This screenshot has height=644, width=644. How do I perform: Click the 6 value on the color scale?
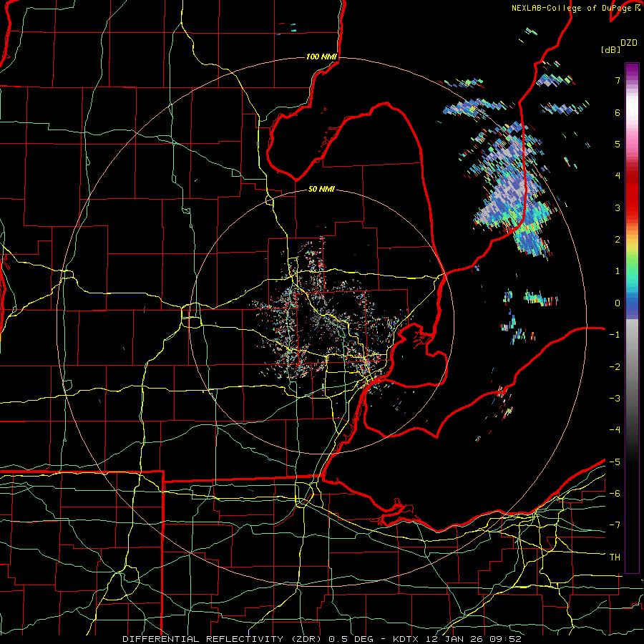pos(618,112)
